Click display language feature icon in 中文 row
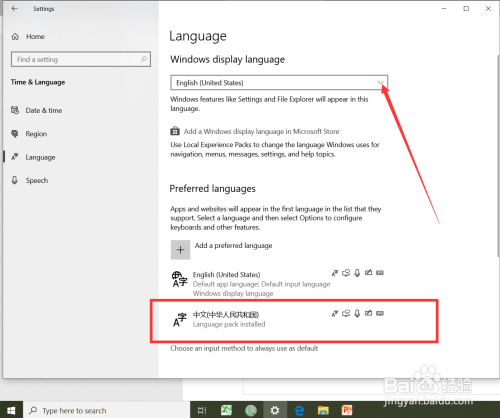 [x=335, y=313]
